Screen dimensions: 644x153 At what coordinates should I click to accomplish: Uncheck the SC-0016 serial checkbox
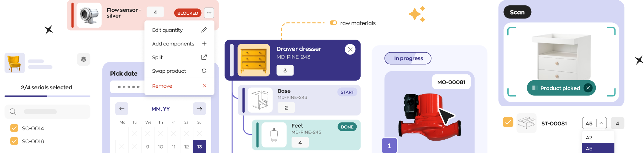[x=14, y=141]
